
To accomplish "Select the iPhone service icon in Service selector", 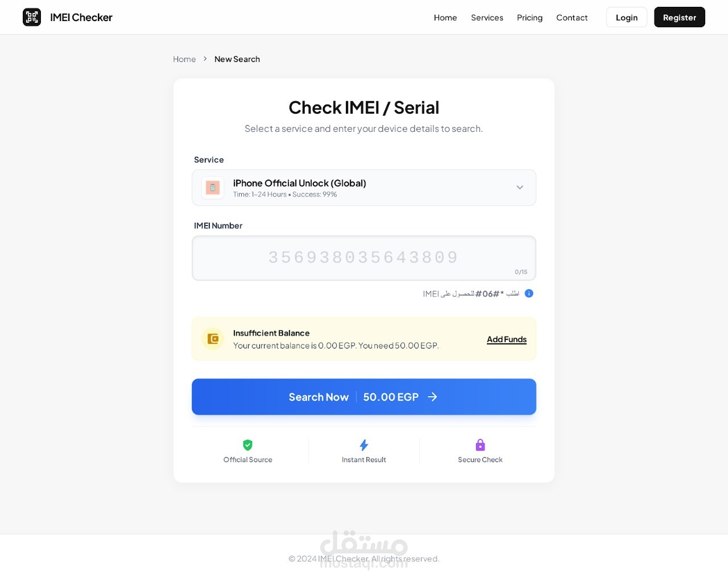I will pos(212,188).
